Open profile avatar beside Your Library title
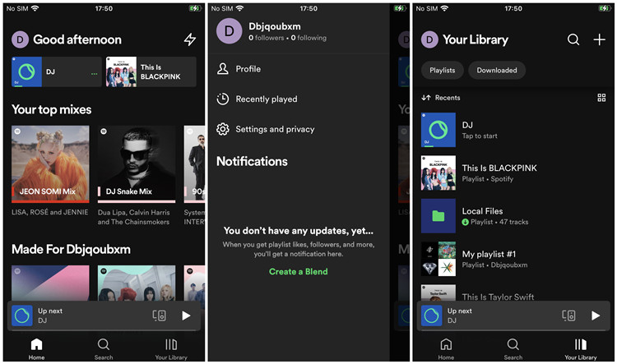617x364 pixels. 429,39
